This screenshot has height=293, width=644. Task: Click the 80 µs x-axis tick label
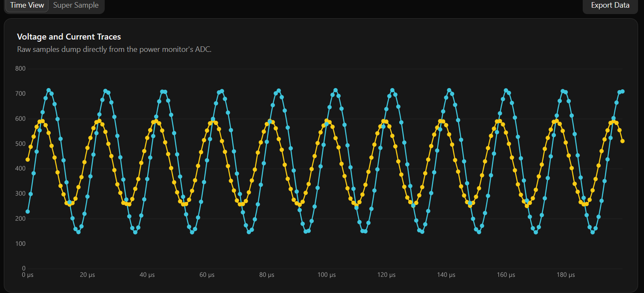click(x=267, y=275)
